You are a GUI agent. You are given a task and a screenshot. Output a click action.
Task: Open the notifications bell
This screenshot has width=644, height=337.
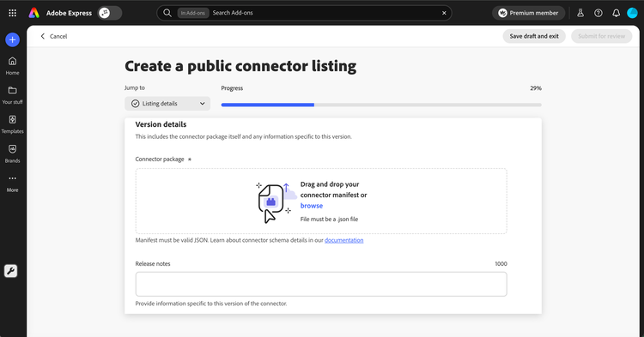click(x=616, y=13)
